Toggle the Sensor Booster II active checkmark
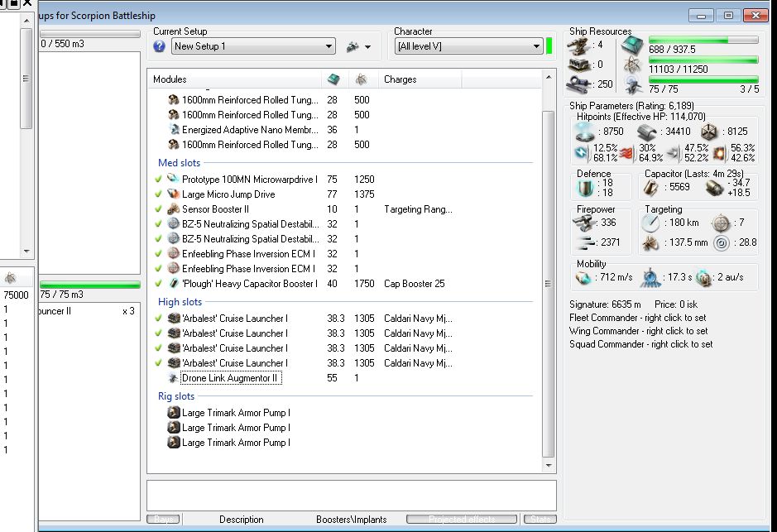777x532 pixels. pos(158,208)
